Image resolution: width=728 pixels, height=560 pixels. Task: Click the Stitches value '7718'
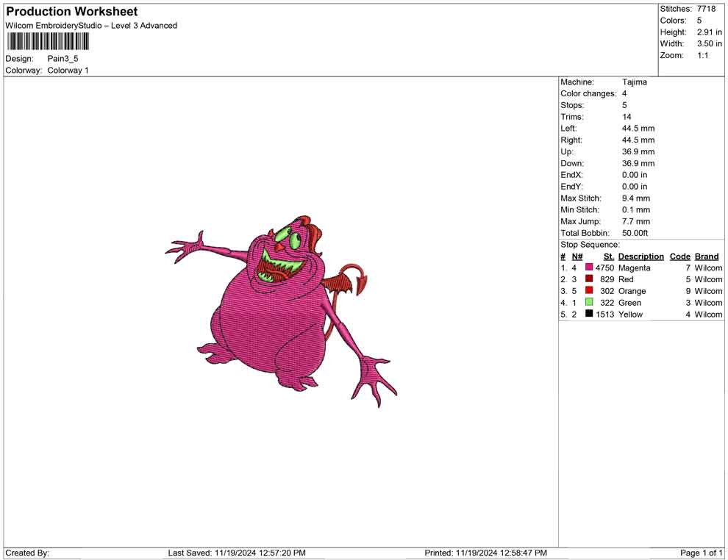706,9
